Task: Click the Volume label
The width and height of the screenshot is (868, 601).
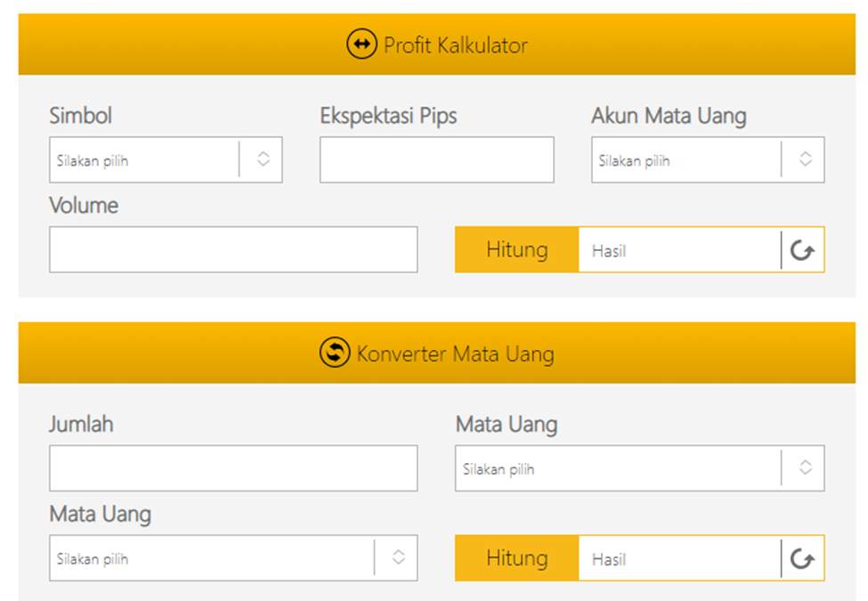Action: pyautogui.click(x=84, y=206)
